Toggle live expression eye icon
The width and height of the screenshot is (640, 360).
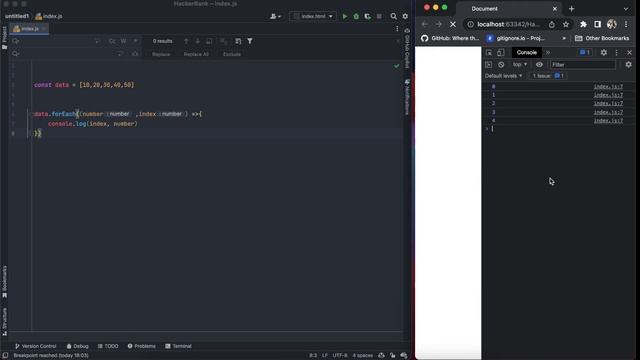[x=539, y=64]
